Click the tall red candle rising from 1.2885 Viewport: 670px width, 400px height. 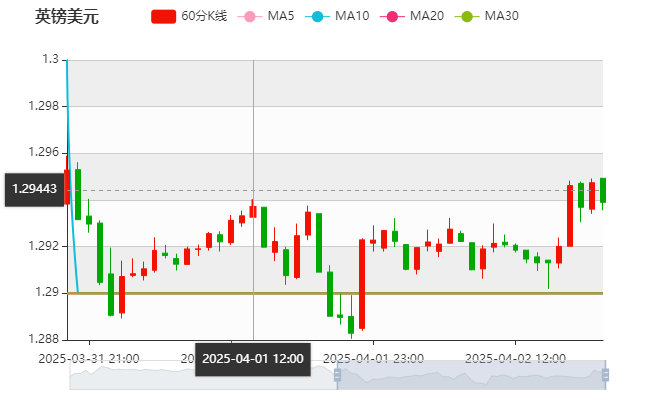click(x=362, y=284)
